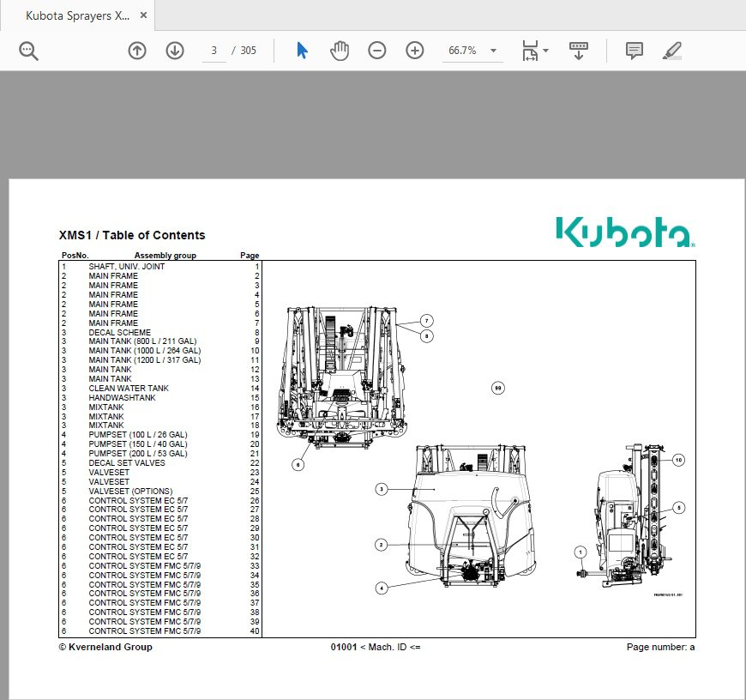
Task: Select MAIN TANK (1000 L / 264 GAL) row
Action: coord(160,351)
